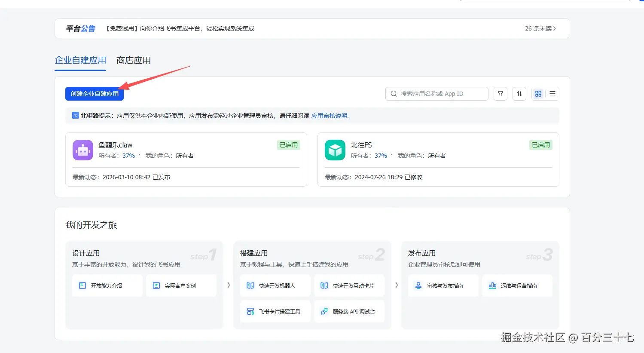Click 已启用 badge on 北往FS card
This screenshot has width=644, height=353.
coord(541,145)
